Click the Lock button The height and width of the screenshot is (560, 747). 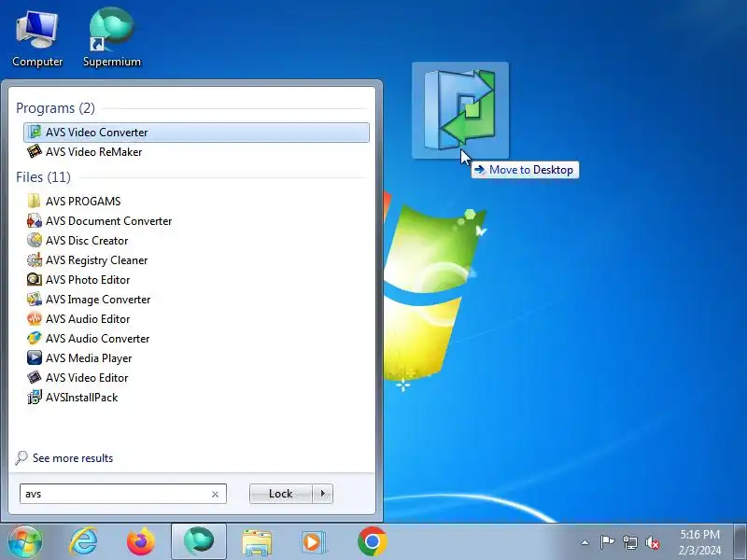click(281, 494)
